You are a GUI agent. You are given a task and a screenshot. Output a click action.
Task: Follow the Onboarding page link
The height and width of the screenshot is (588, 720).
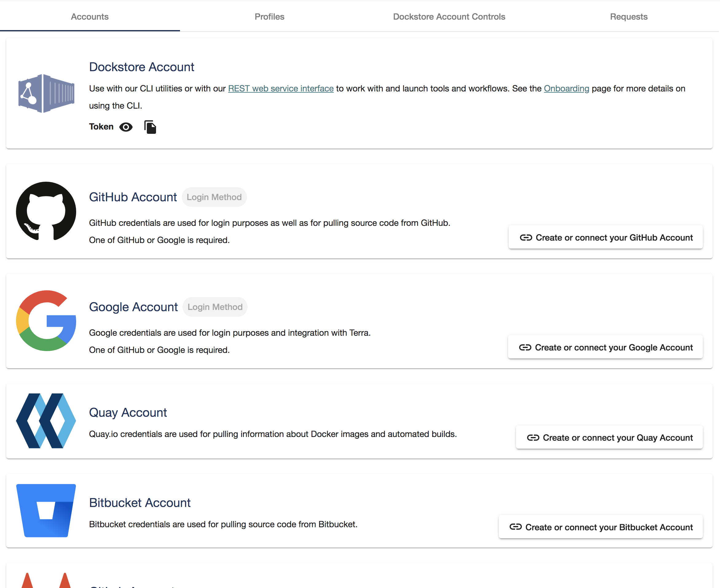tap(566, 88)
